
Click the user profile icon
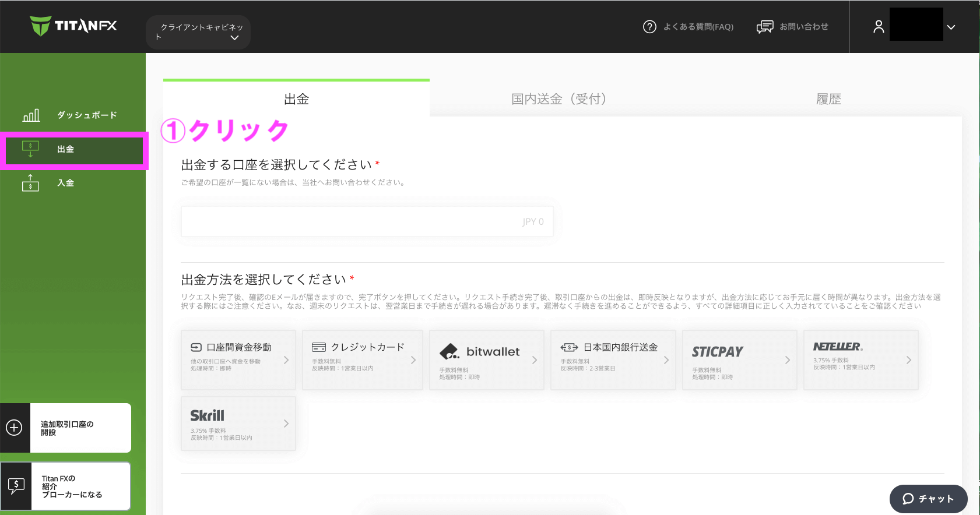(x=879, y=27)
